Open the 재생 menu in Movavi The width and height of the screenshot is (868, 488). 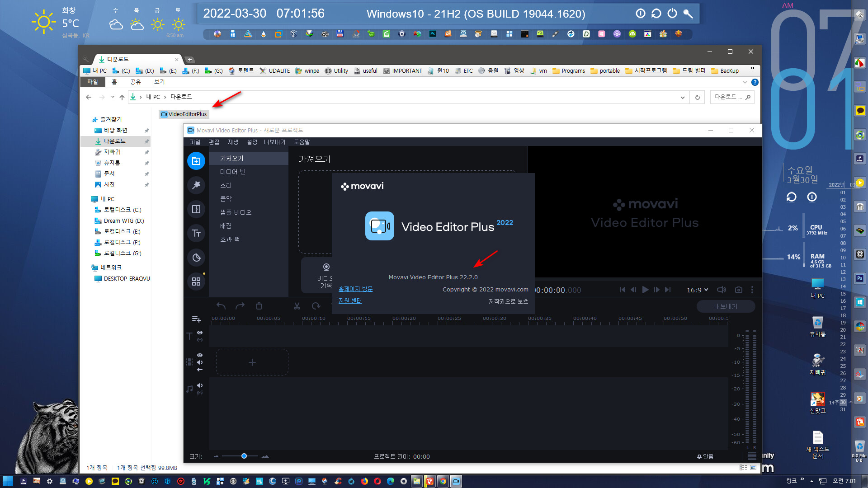(233, 142)
